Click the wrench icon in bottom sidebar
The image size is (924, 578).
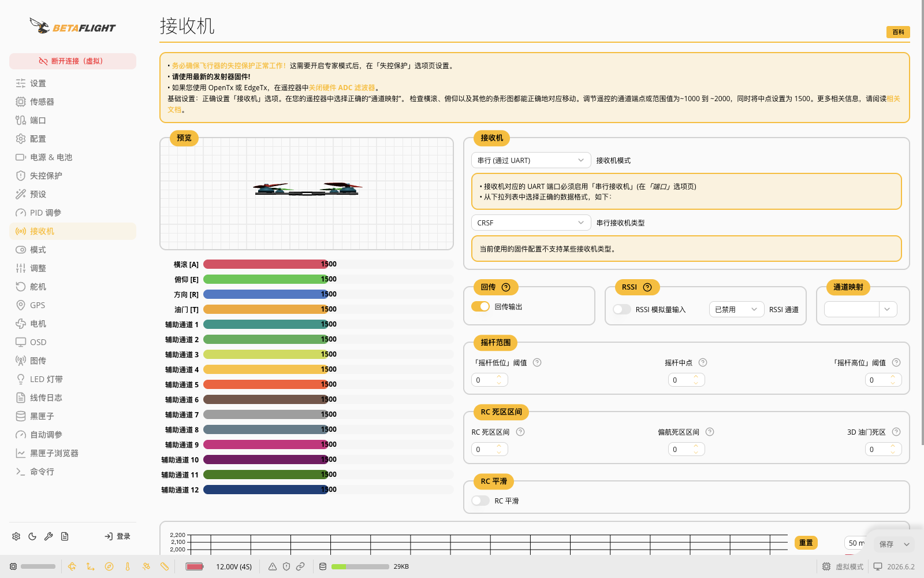(49, 536)
